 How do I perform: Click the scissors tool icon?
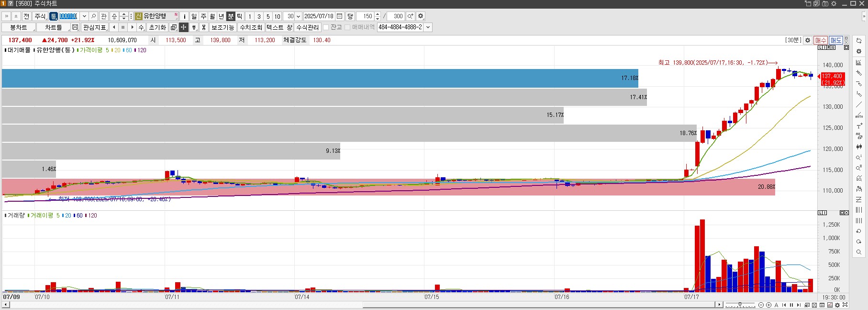point(203,27)
